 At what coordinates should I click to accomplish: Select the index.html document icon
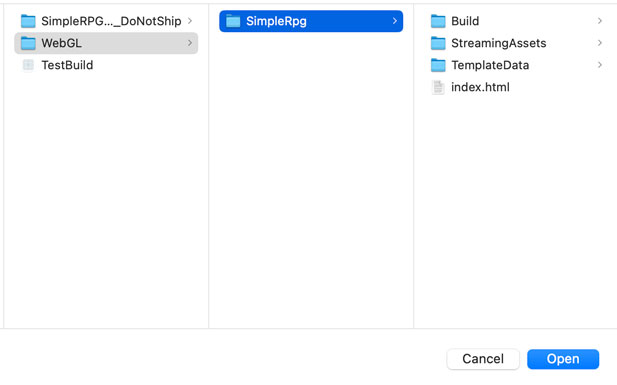[438, 87]
